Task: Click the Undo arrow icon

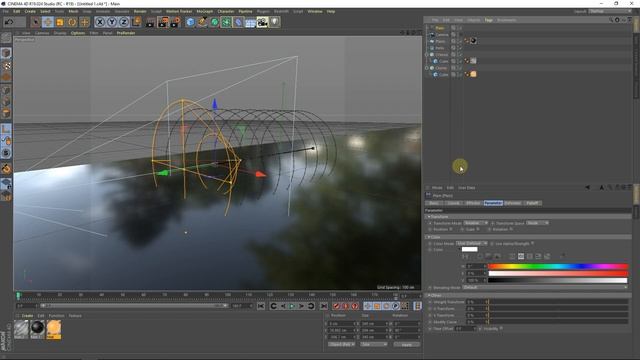Action: pos(9,22)
